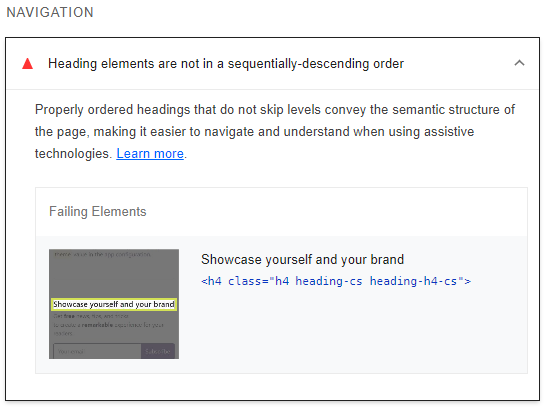Click the failing element screenshot thumbnail
Screen dimensions: 547x408
(x=114, y=304)
